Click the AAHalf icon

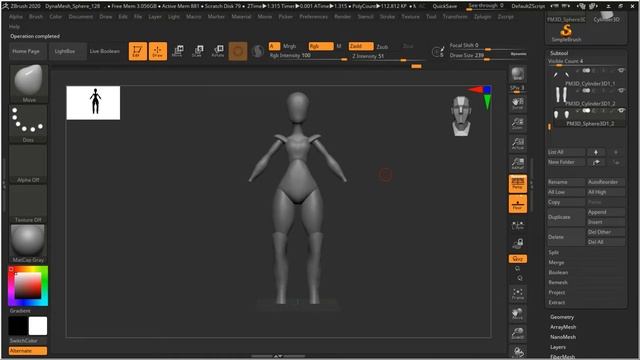pyautogui.click(x=518, y=163)
